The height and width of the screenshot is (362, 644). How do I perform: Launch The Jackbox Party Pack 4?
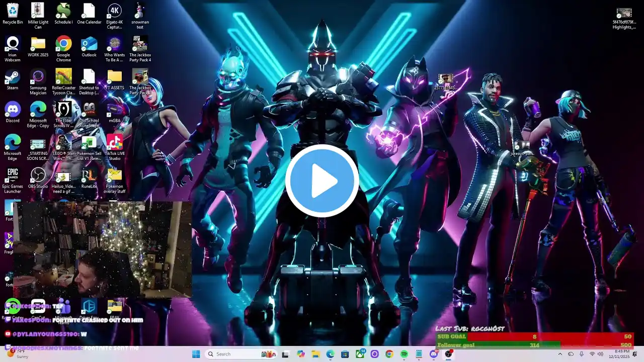coord(140,49)
